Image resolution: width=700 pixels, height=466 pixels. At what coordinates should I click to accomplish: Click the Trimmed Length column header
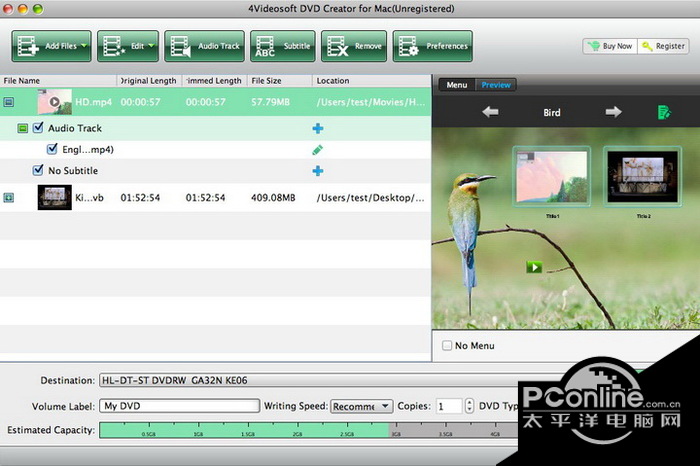215,81
